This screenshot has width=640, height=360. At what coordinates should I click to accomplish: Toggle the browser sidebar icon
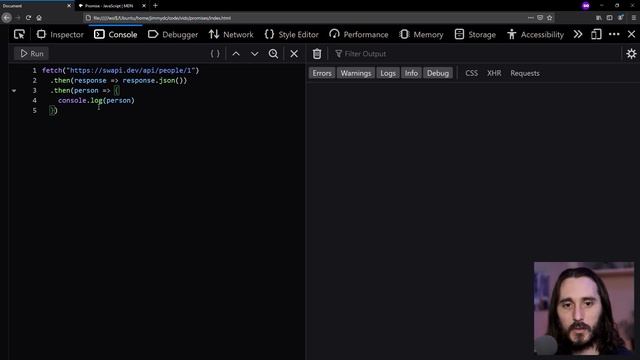(x=609, y=18)
